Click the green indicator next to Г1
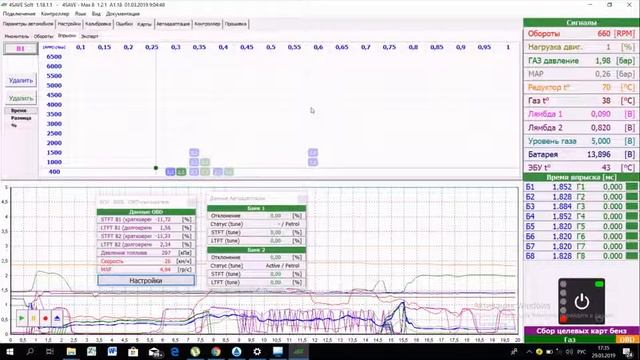The width and height of the screenshot is (640, 360). point(631,187)
